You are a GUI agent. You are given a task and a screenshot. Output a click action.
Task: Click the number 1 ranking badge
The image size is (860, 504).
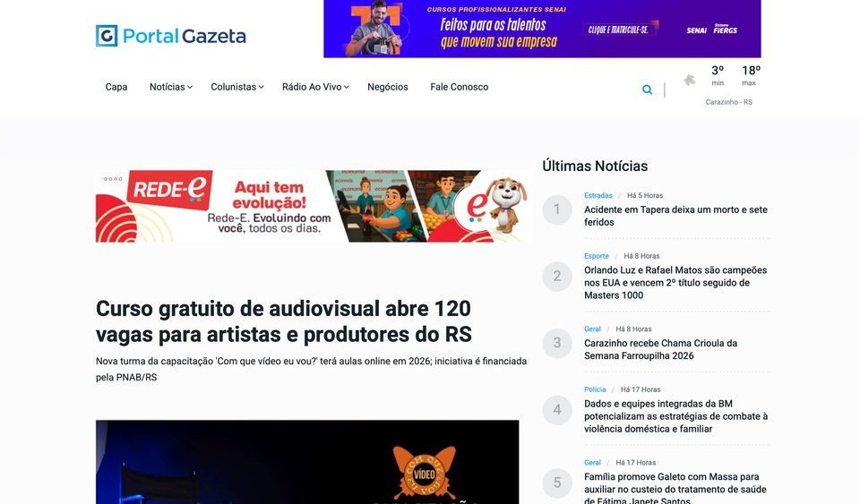(x=557, y=209)
